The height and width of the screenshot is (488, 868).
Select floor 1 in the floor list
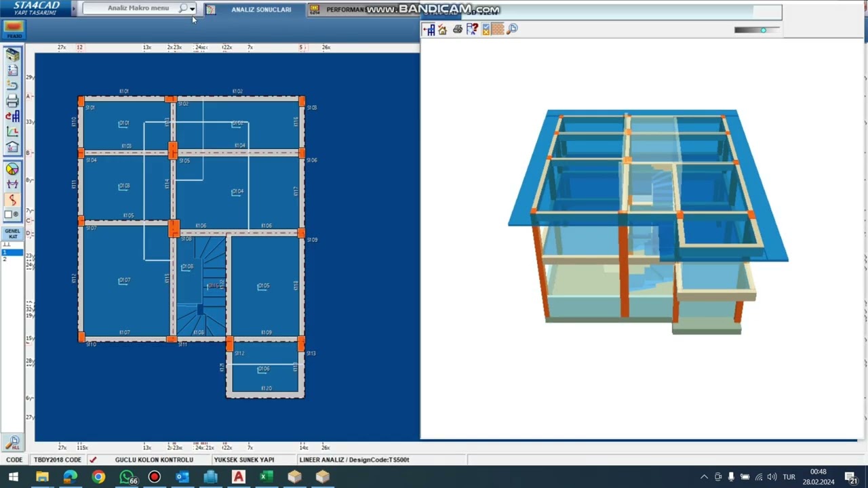click(13, 253)
